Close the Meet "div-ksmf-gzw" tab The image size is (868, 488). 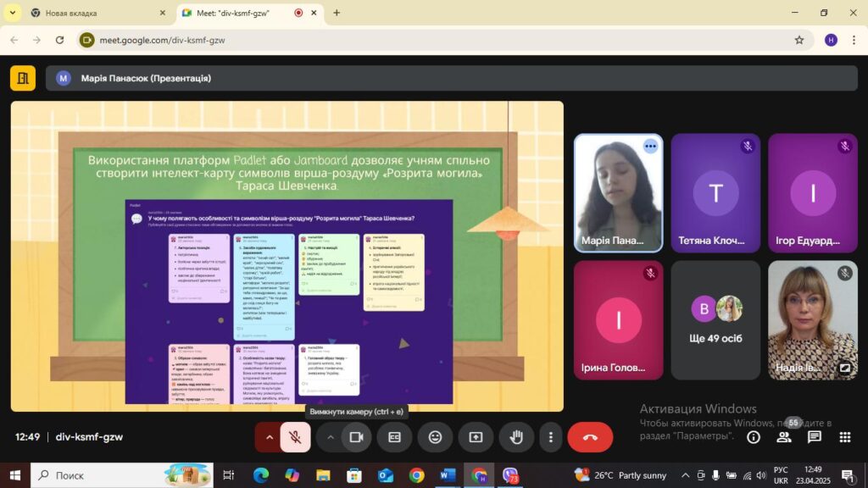point(314,13)
